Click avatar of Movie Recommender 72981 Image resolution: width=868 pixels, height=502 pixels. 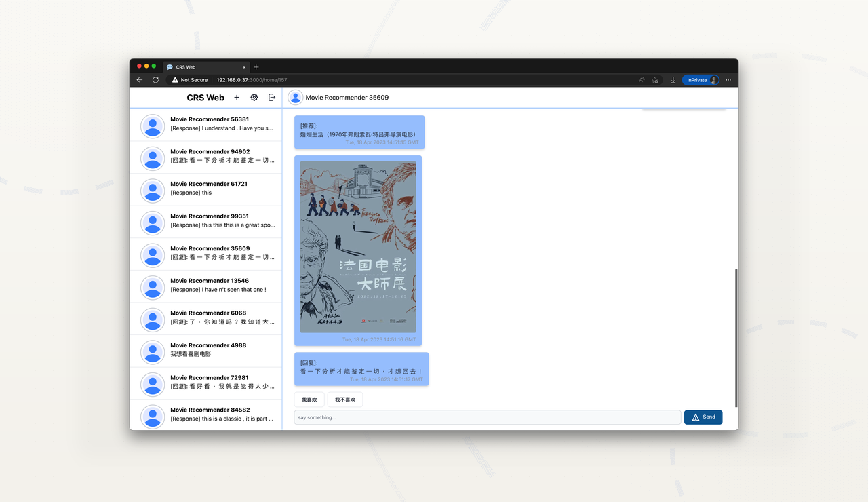[x=153, y=385]
